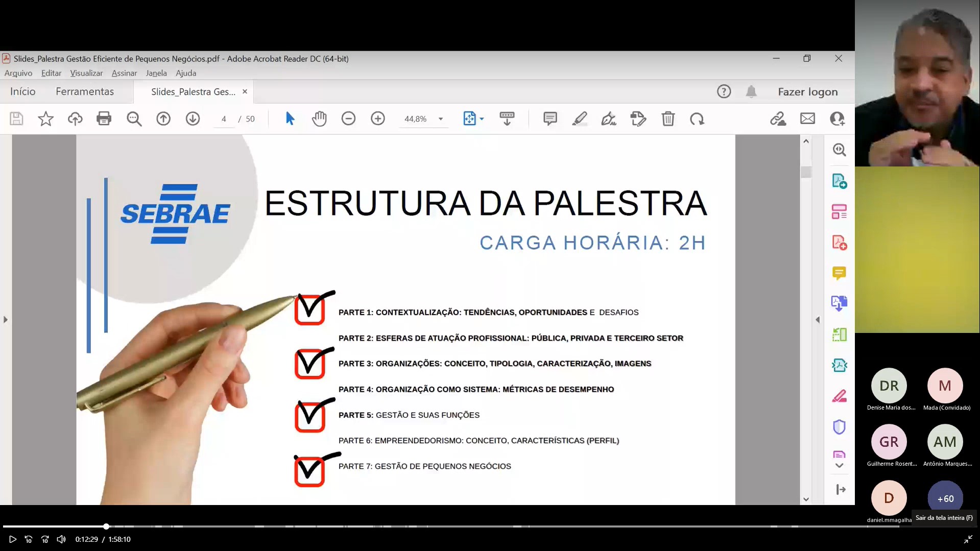Expand the left navigation pane arrow
The width and height of the screenshot is (980, 551).
[x=6, y=320]
